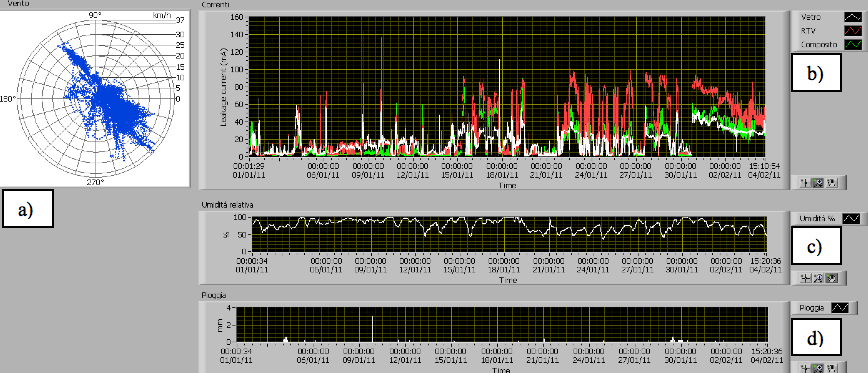This screenshot has height=373, width=868.
Task: Select zoom tool in Pioggia graph palette
Action: [819, 367]
